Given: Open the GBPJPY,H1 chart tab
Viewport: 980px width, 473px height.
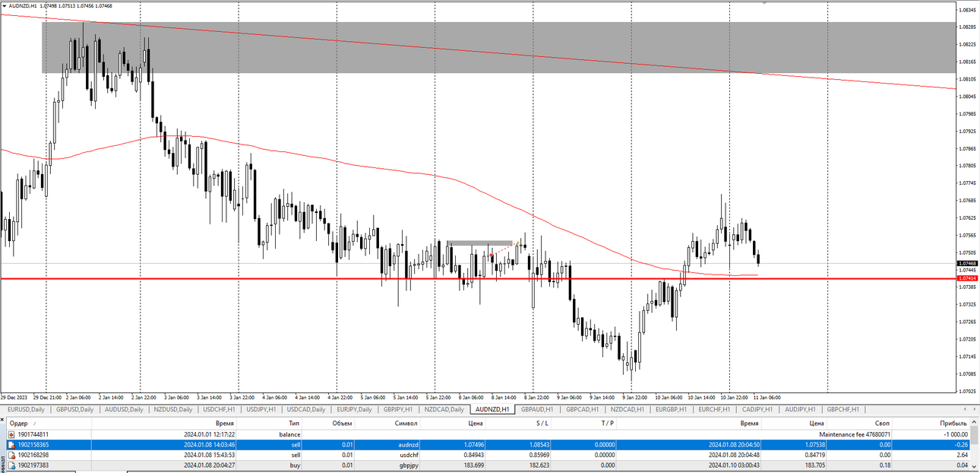Looking at the screenshot, I should [x=397, y=409].
